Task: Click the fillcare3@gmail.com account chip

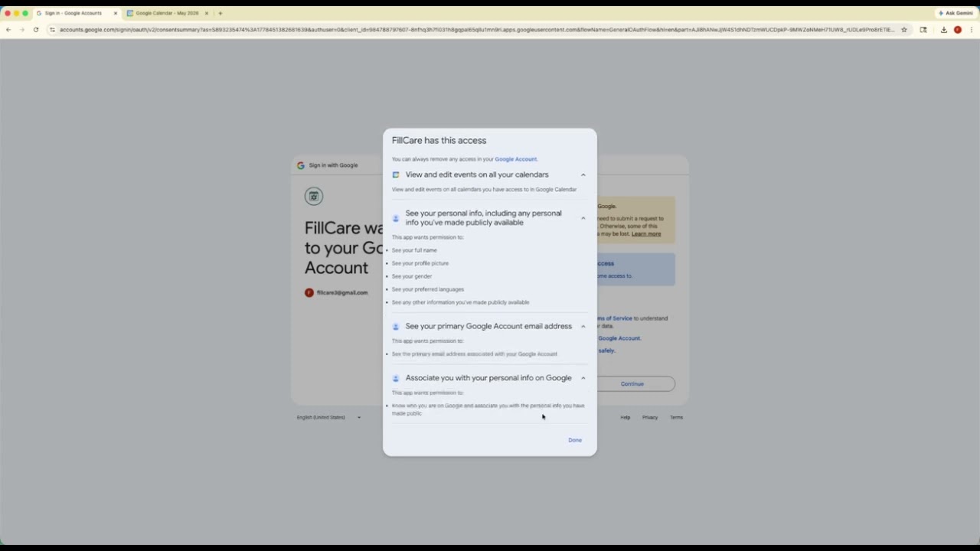Action: [337, 293]
